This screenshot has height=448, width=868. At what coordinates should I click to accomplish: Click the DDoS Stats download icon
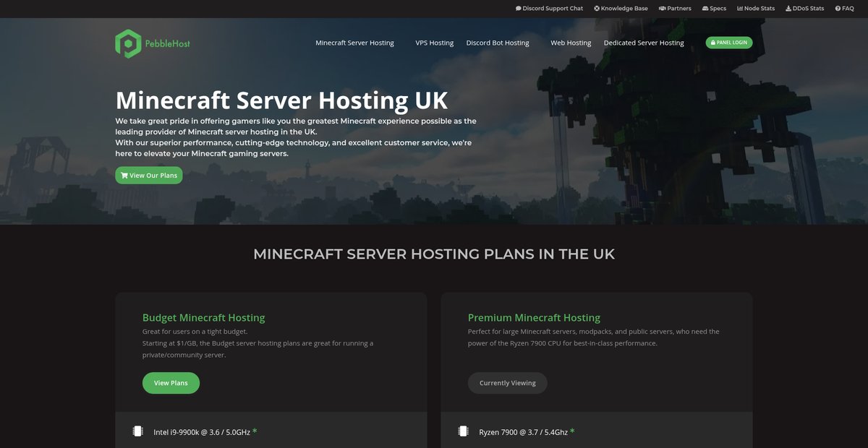click(788, 9)
